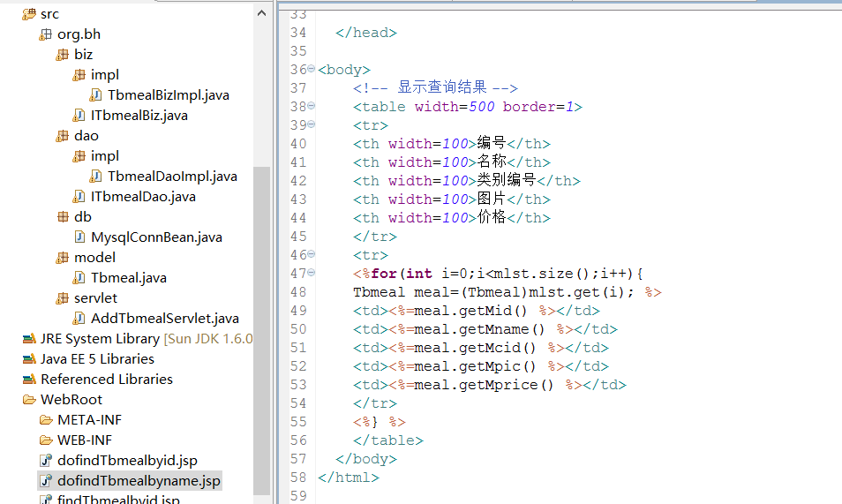Screen dimensions: 842x504
Task: Collapse the for loop fold at line 47
Action: coord(312,273)
